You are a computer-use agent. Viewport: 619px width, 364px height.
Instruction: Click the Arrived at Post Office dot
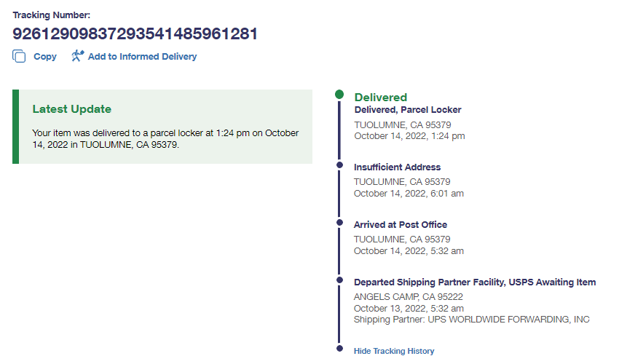click(339, 223)
